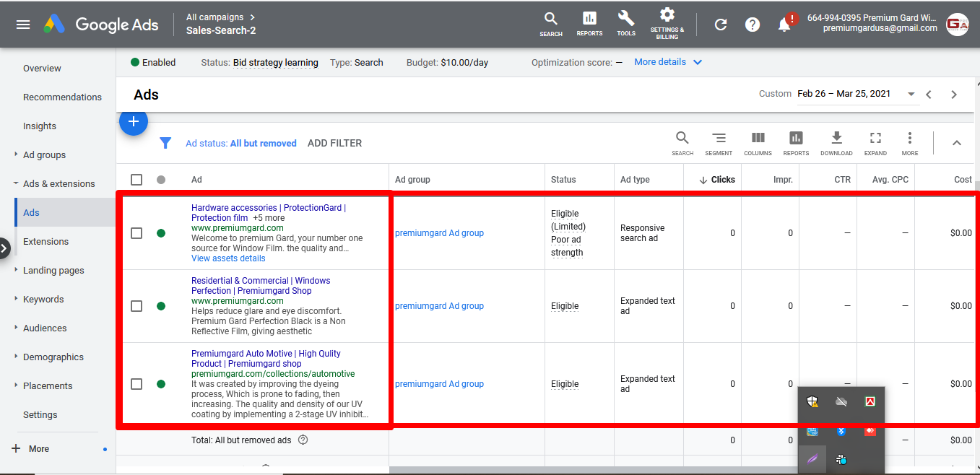Download the ads table
The image size is (980, 475).
tap(836, 142)
